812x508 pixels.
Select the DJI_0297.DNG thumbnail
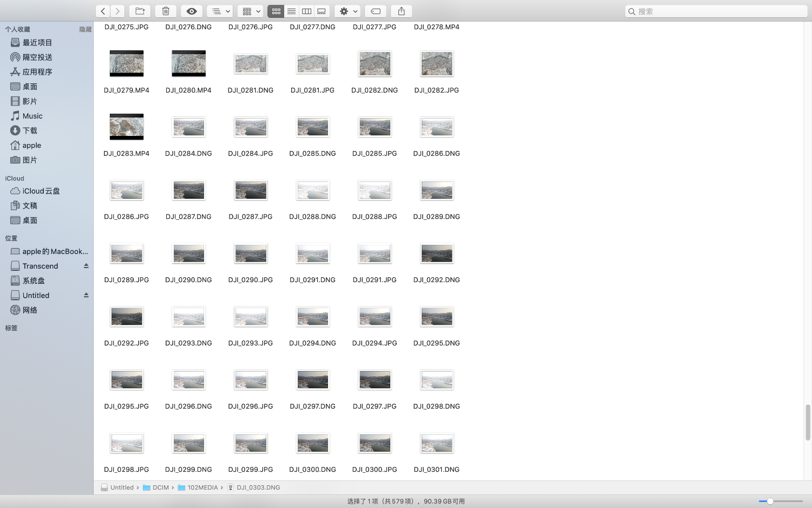tap(313, 380)
